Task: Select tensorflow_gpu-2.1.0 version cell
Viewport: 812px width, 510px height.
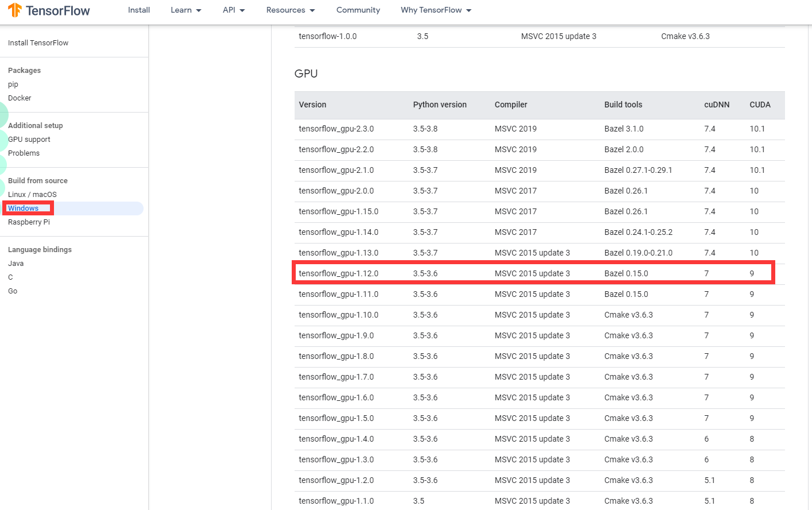Action: pyautogui.click(x=337, y=170)
